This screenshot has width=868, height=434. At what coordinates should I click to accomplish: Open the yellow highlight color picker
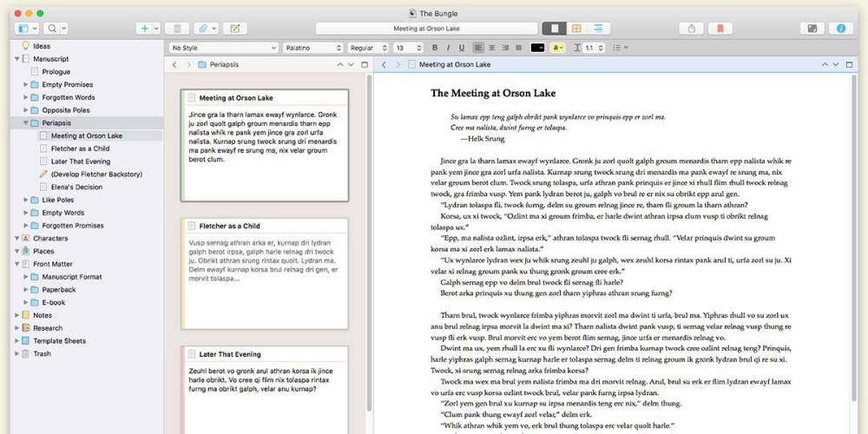pos(557,48)
